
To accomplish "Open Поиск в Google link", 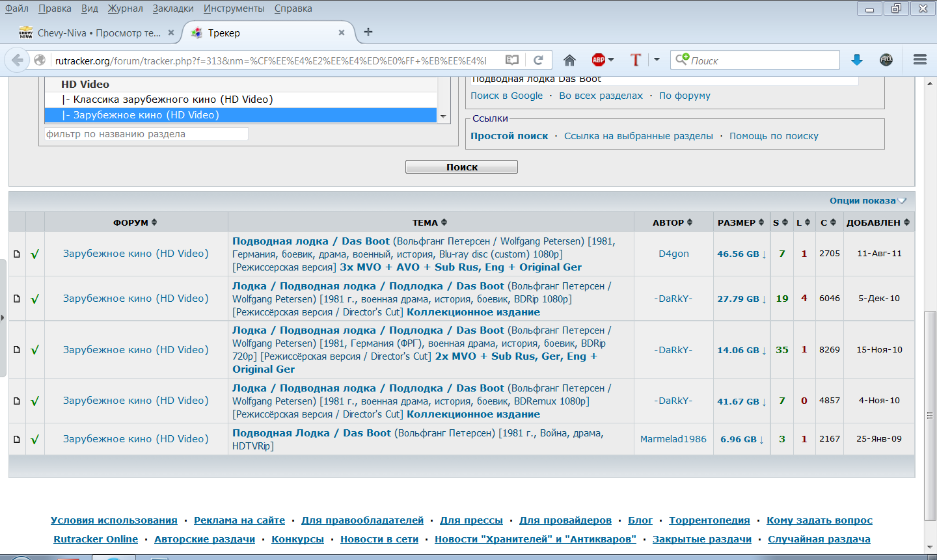I will [507, 96].
